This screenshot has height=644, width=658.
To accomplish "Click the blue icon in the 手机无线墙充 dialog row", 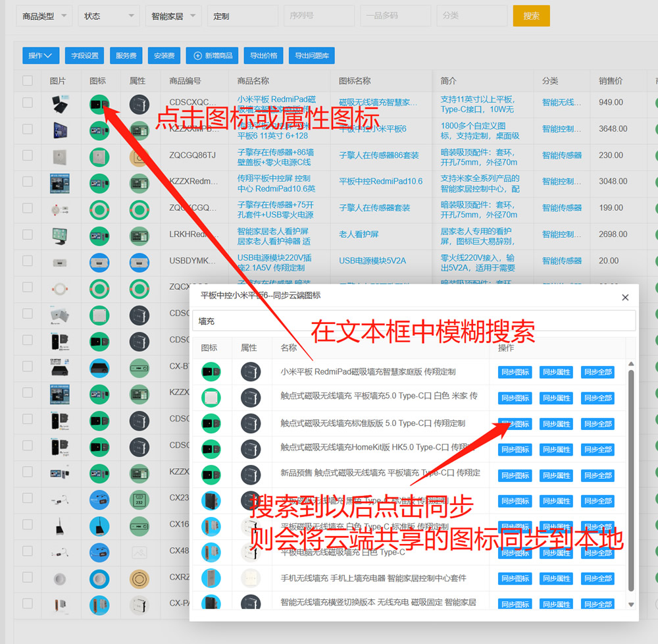I will tap(211, 579).
